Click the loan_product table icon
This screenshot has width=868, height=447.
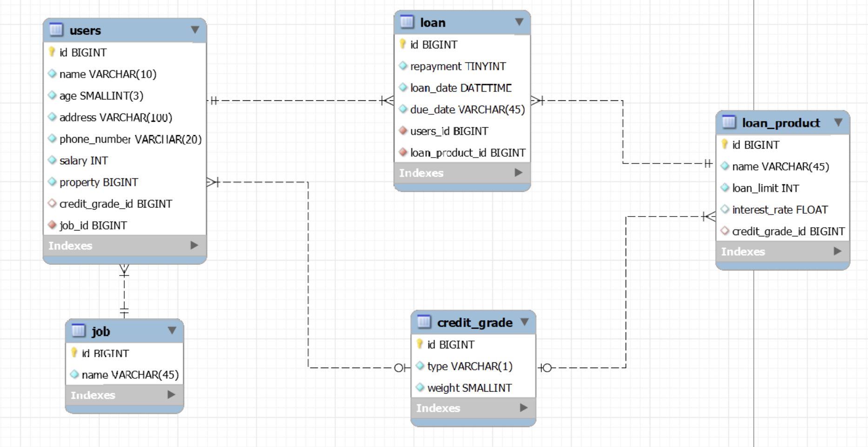pos(729,122)
